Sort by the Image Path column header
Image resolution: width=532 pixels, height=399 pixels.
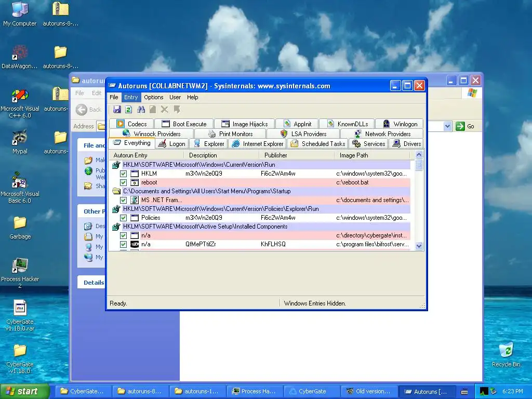click(x=372, y=155)
